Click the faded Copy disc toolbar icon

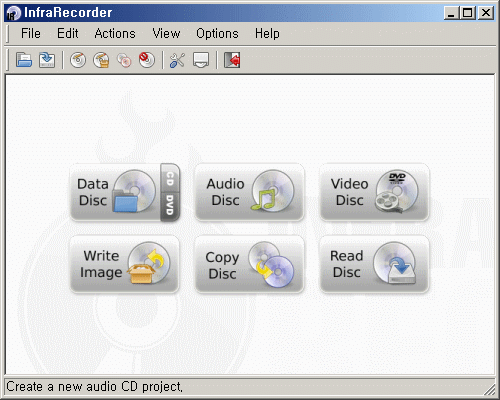click(124, 60)
